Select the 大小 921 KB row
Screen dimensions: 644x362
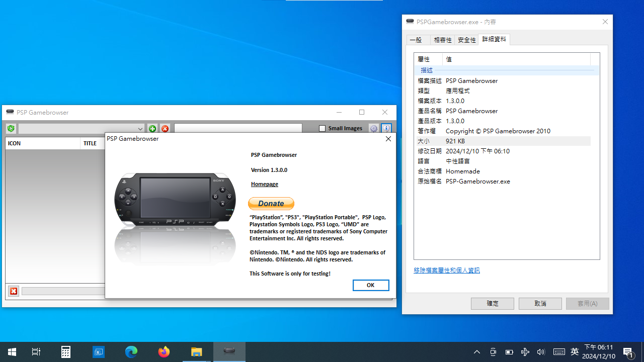[x=503, y=141]
